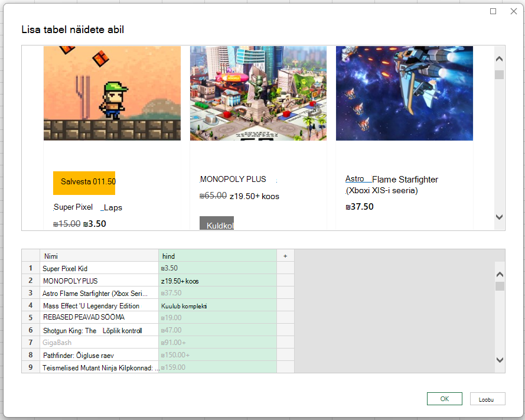Add a new column with plus
The image size is (525, 420).
coord(285,256)
